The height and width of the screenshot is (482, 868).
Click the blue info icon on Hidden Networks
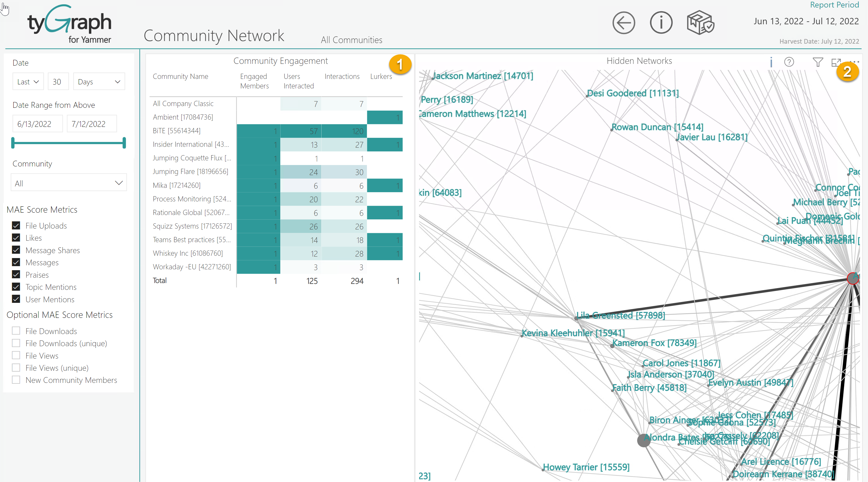(x=771, y=62)
